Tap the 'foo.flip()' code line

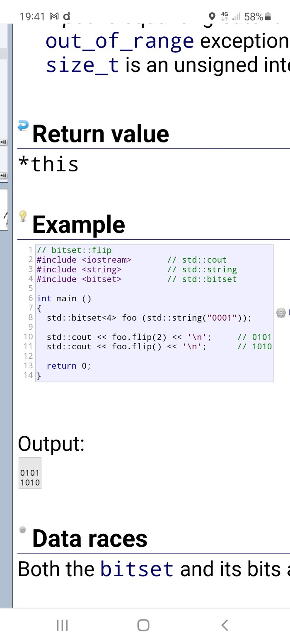coord(127,346)
